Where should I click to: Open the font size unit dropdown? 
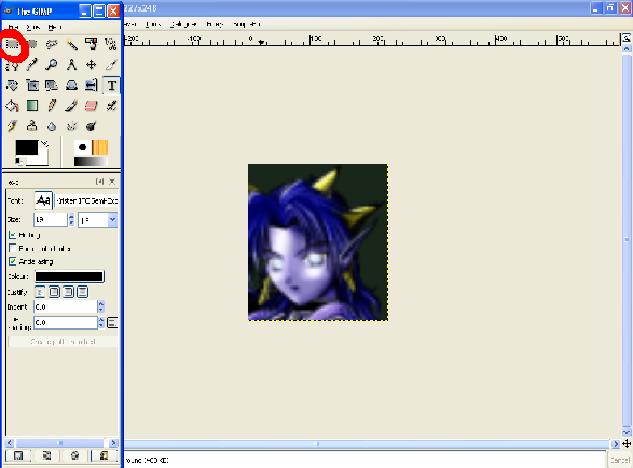[x=98, y=220]
